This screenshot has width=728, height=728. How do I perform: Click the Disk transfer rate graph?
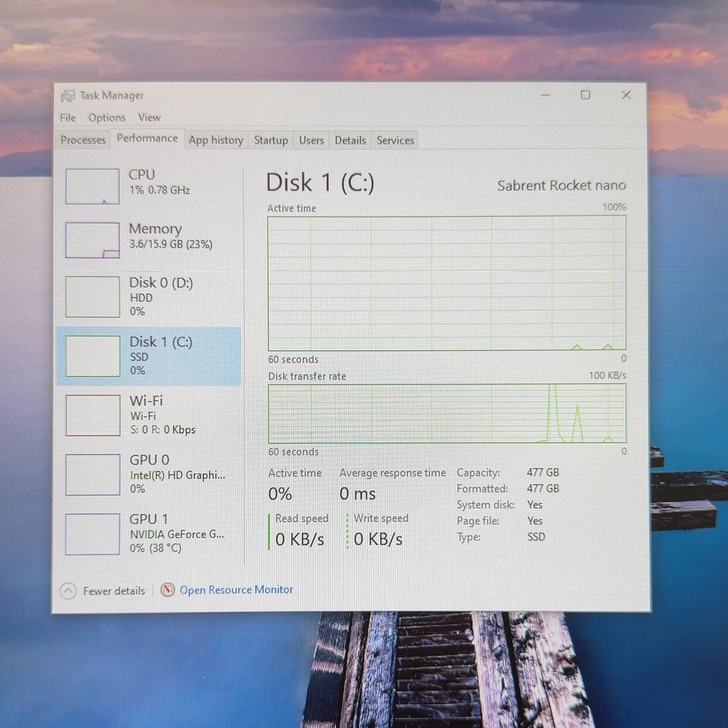pos(447,414)
